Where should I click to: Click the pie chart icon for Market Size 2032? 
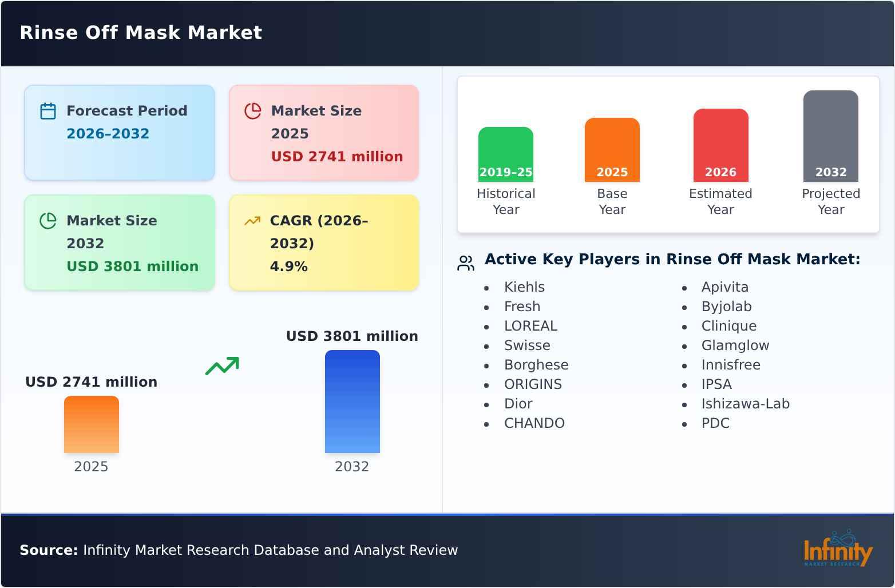49,219
